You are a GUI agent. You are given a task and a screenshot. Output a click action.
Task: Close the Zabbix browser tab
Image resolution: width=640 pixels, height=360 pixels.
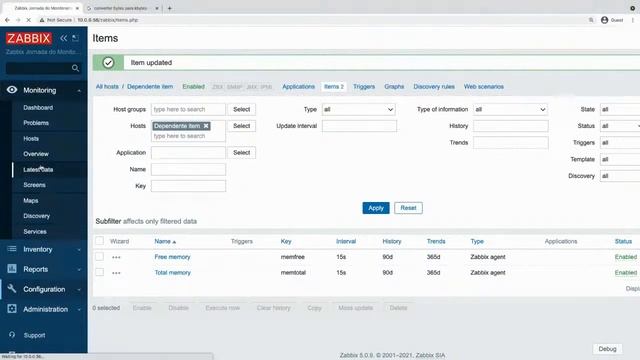(x=77, y=8)
